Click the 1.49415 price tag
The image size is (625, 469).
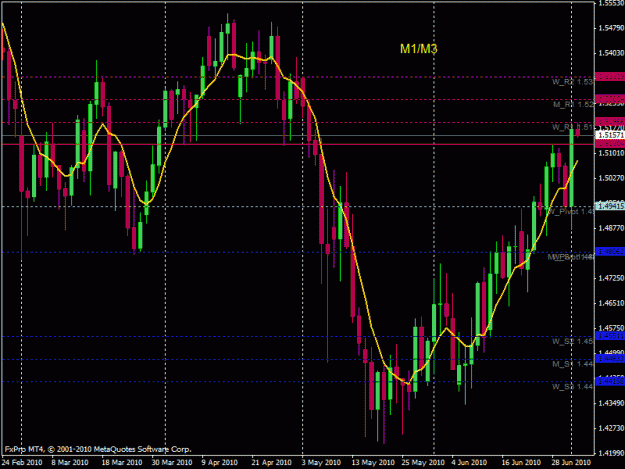[610, 206]
